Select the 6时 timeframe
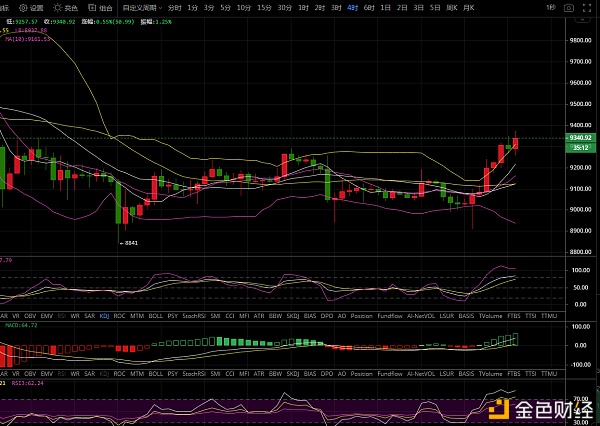600x426 pixels. click(369, 8)
